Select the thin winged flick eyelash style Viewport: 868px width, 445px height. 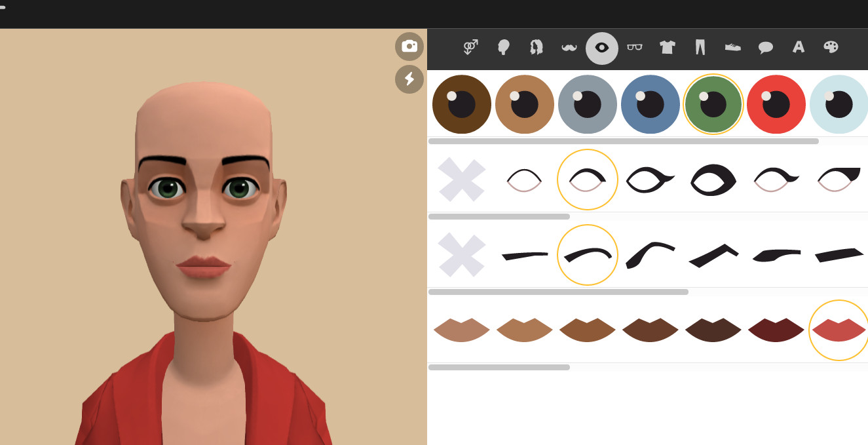click(x=776, y=180)
